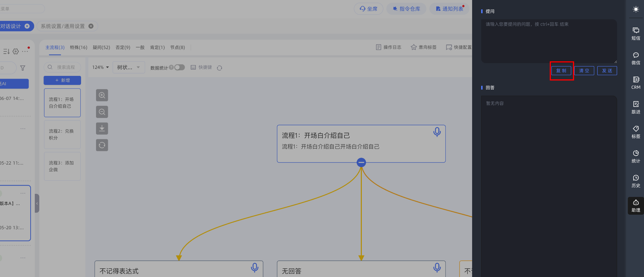
Task: Click the 提问 question input text area
Action: [549, 41]
